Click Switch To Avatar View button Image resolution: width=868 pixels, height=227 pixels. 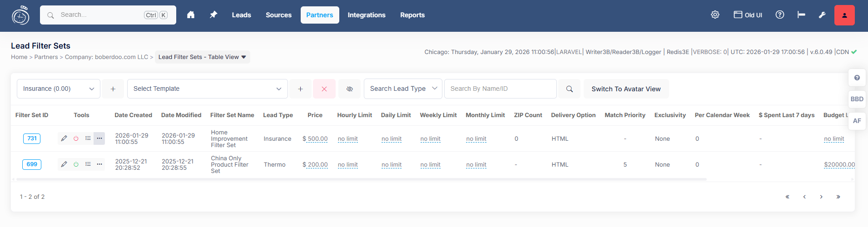click(625, 89)
